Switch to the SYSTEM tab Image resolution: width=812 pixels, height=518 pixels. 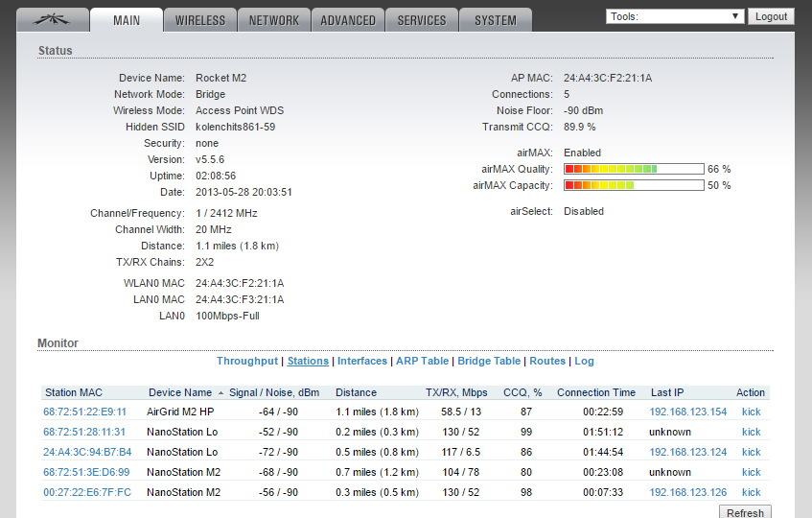[x=496, y=20]
